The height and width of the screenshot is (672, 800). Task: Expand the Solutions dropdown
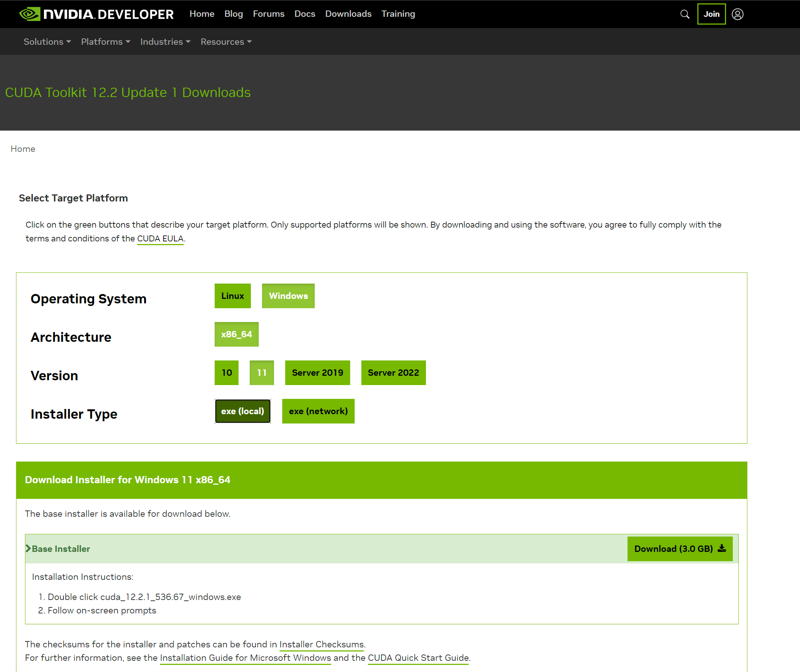point(47,41)
